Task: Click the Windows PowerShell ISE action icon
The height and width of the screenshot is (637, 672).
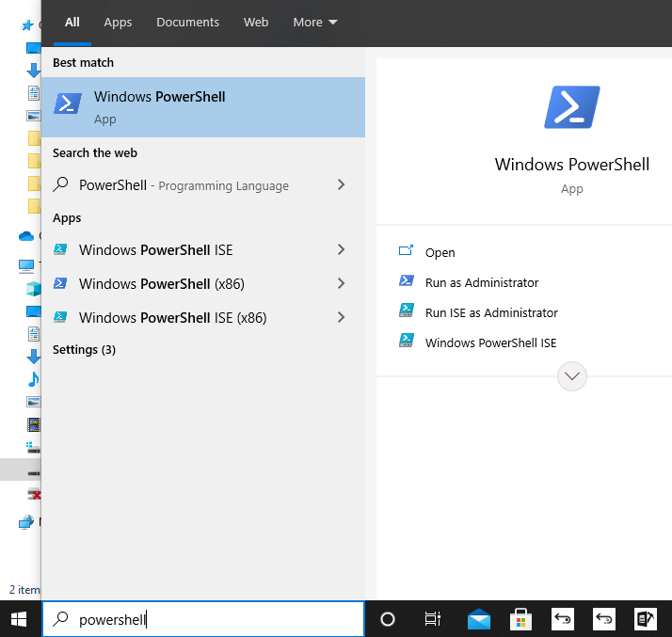Action: click(x=407, y=340)
